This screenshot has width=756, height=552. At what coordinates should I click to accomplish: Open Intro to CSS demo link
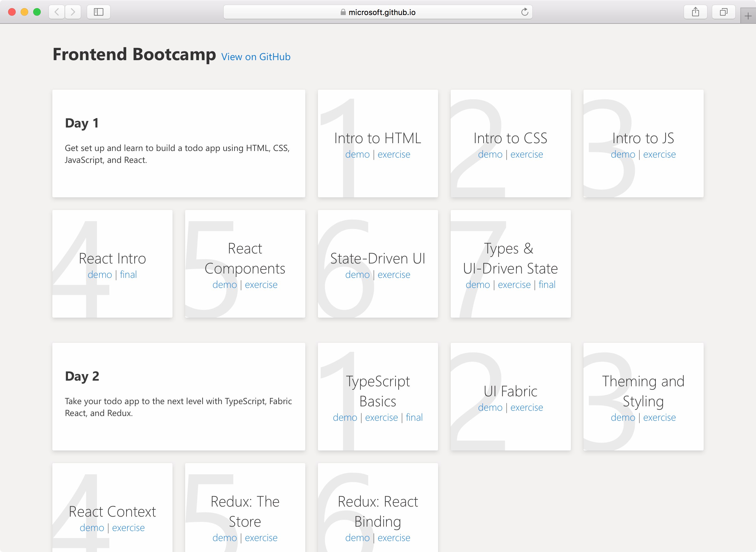pyautogui.click(x=490, y=154)
